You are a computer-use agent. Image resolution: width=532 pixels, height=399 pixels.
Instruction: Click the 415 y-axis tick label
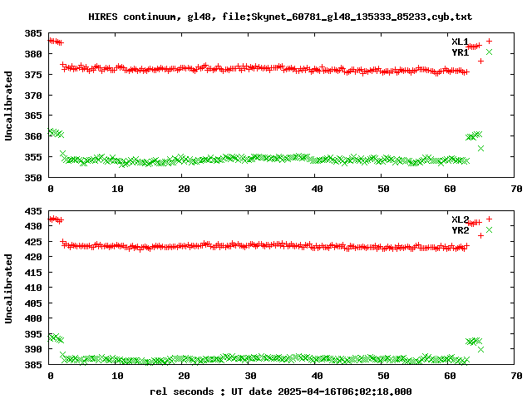(x=33, y=273)
